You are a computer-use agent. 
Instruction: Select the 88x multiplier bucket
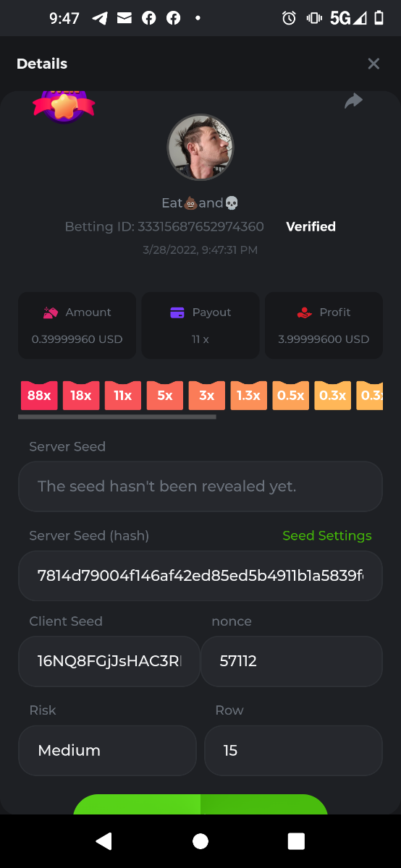click(x=39, y=396)
